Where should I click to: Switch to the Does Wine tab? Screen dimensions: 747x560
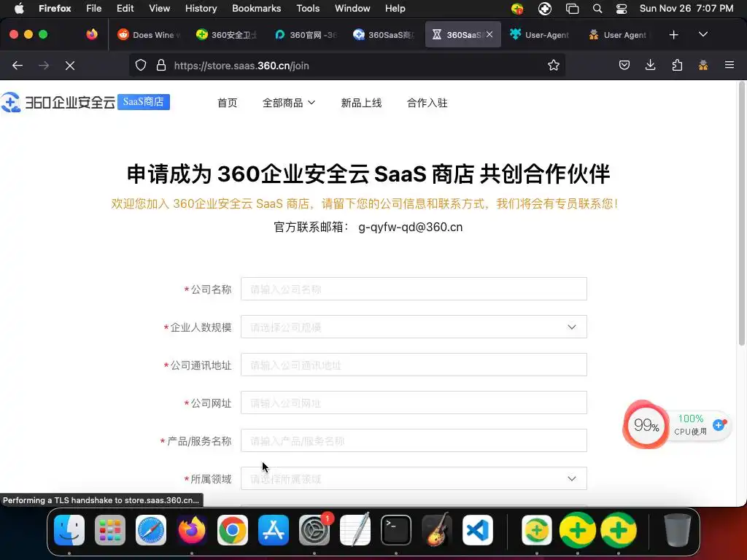pyautogui.click(x=149, y=35)
